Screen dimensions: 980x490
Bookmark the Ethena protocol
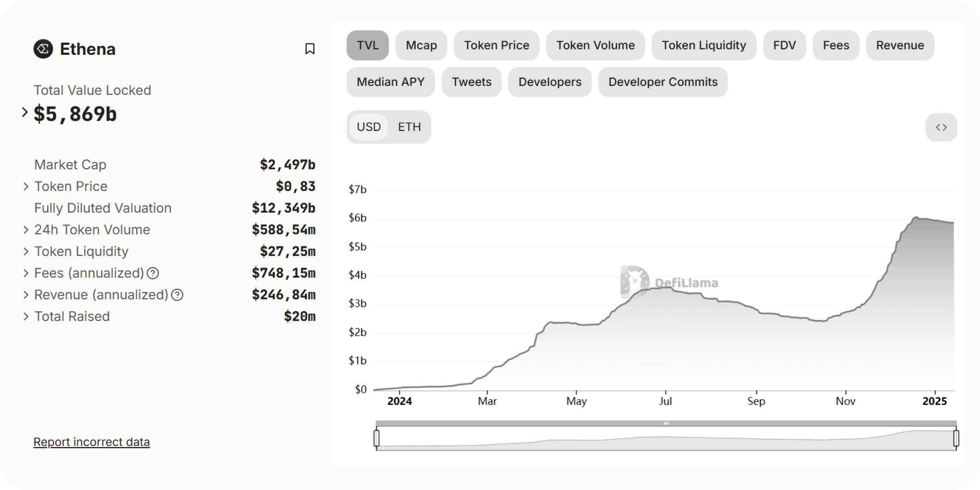click(x=310, y=49)
